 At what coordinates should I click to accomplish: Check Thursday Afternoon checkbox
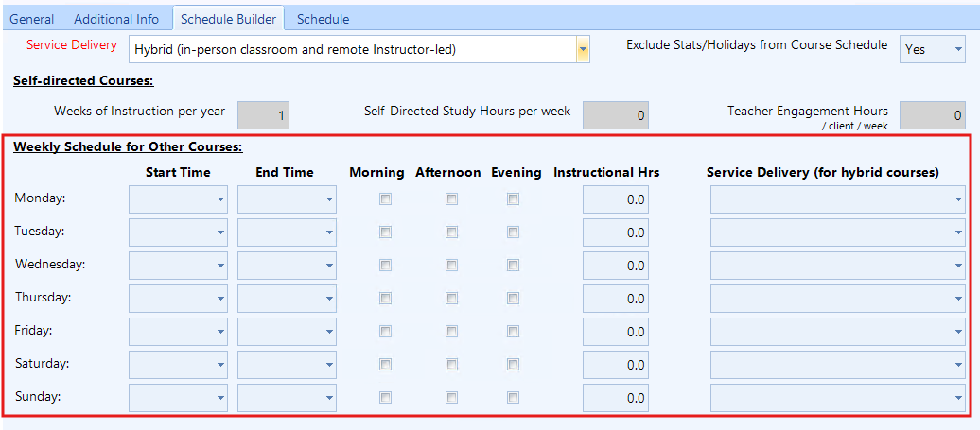tap(451, 299)
